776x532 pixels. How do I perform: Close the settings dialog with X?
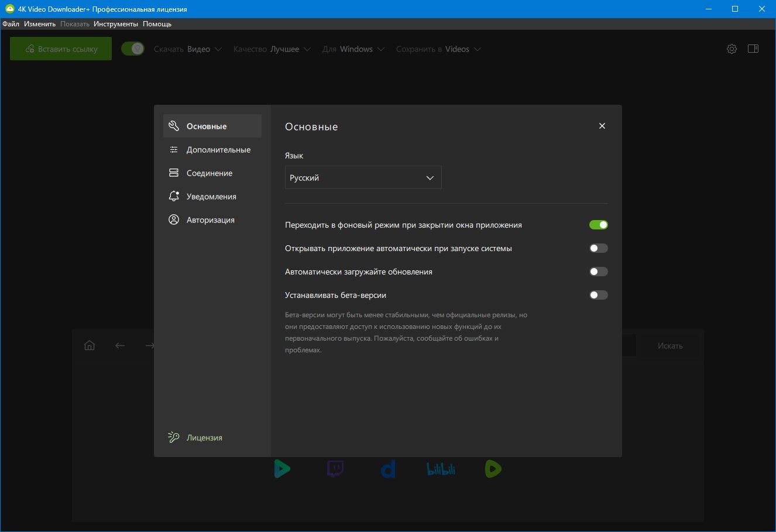click(602, 126)
